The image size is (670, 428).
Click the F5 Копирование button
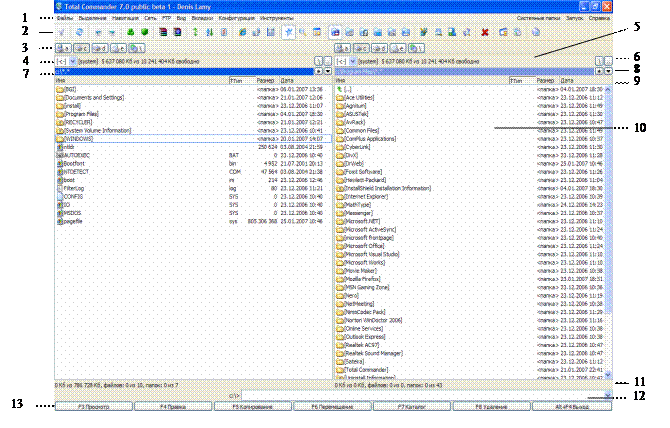pyautogui.click(x=252, y=407)
